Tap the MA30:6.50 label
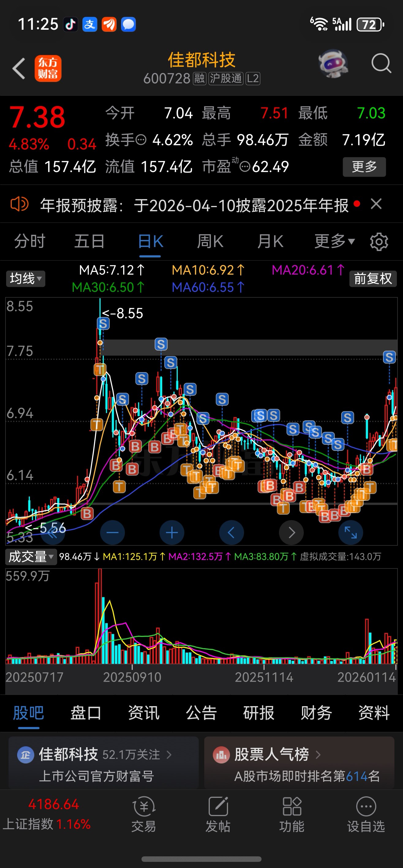 108,287
